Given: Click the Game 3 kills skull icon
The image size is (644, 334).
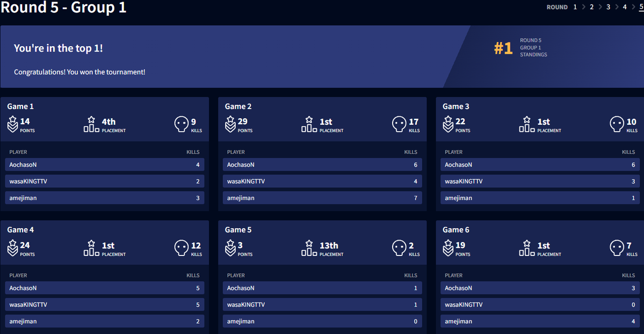Looking at the screenshot, I should pyautogui.click(x=617, y=124).
